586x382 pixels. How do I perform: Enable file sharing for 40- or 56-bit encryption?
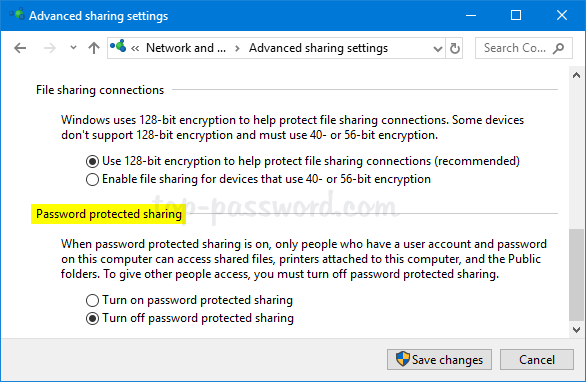pyautogui.click(x=92, y=179)
